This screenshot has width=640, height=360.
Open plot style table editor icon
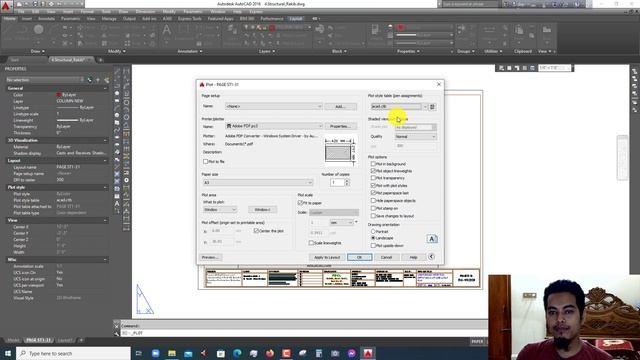[x=432, y=107]
